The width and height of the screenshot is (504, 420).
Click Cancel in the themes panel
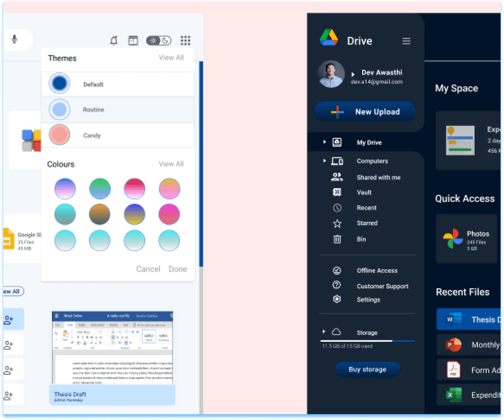pos(148,269)
